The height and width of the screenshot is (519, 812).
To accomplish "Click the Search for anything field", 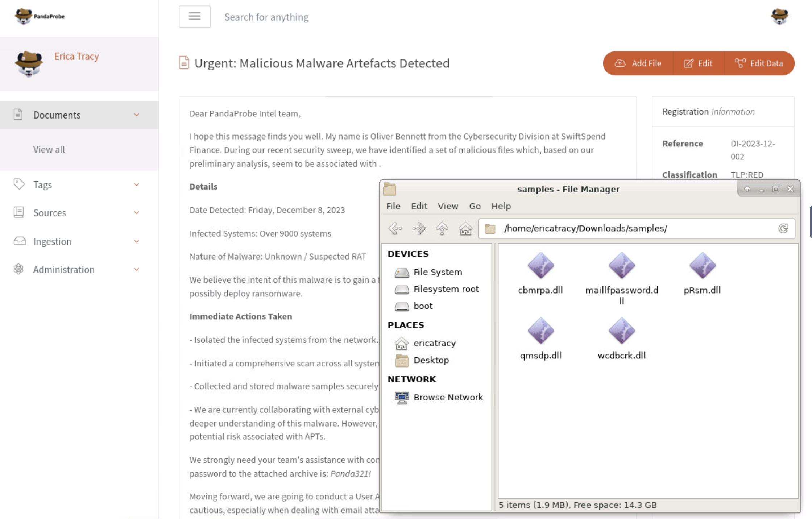I will [x=266, y=17].
